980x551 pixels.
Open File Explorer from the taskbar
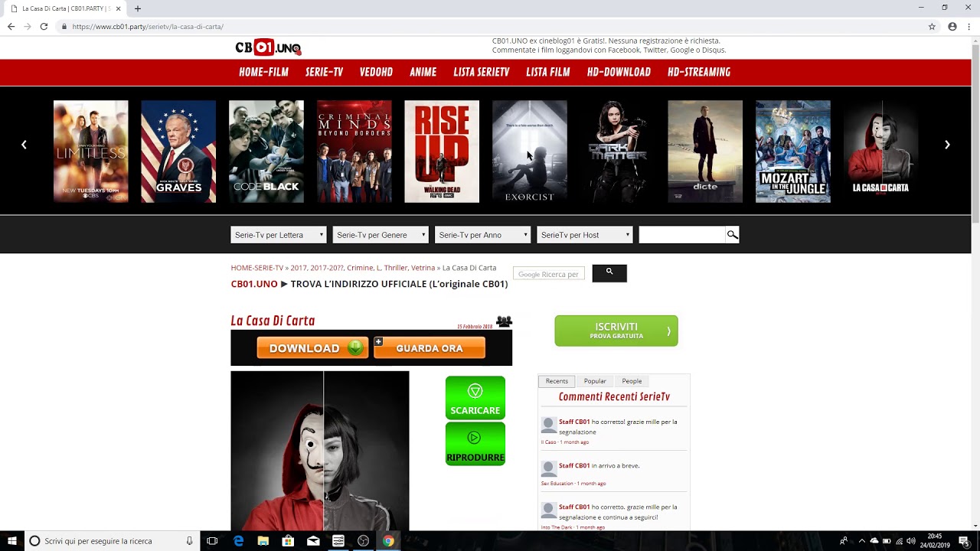[x=263, y=541]
